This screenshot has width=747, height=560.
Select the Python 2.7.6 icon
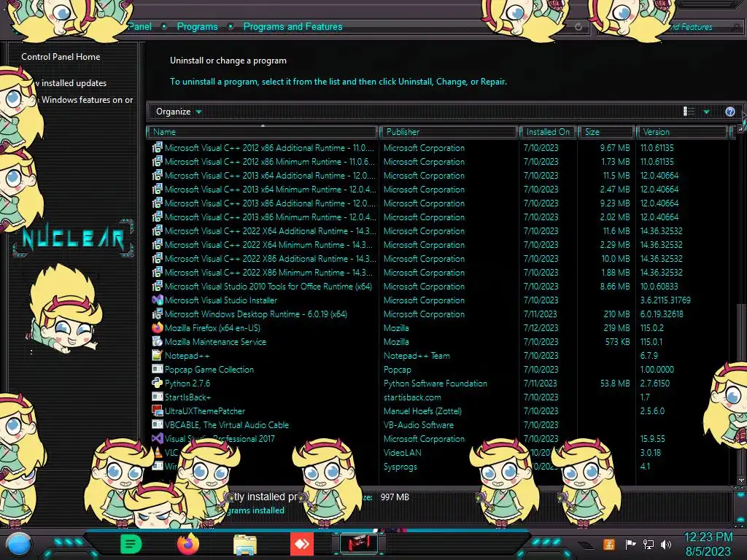tap(158, 383)
